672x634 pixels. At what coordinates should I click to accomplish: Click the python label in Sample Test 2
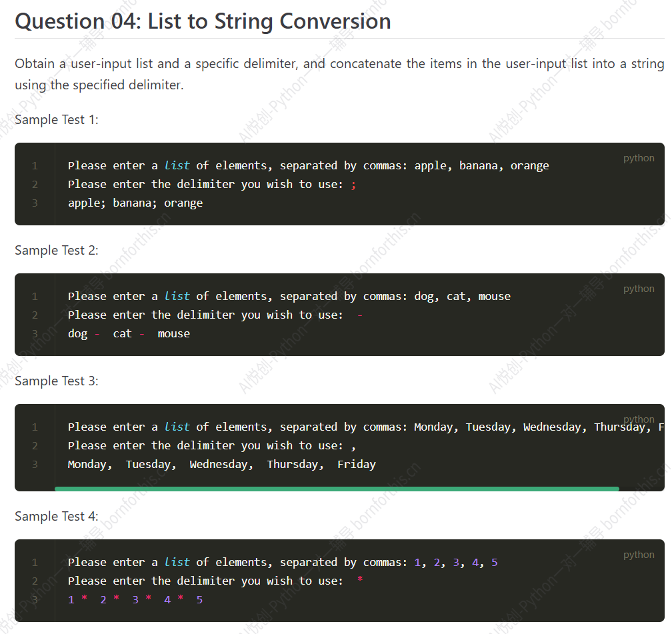[639, 289]
